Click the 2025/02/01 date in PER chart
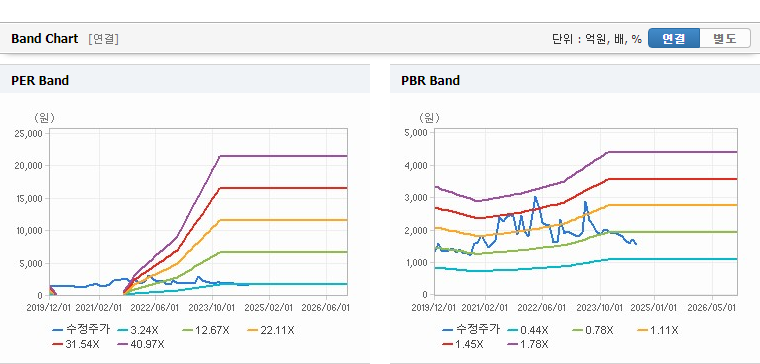The width and height of the screenshot is (760, 364). 269,307
